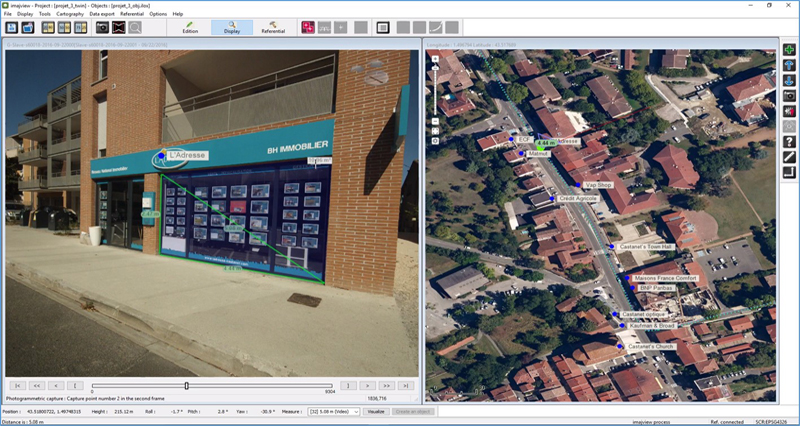Click the curve tool icon in top toolbar
Screen dimensions: 800x426
[436, 28]
